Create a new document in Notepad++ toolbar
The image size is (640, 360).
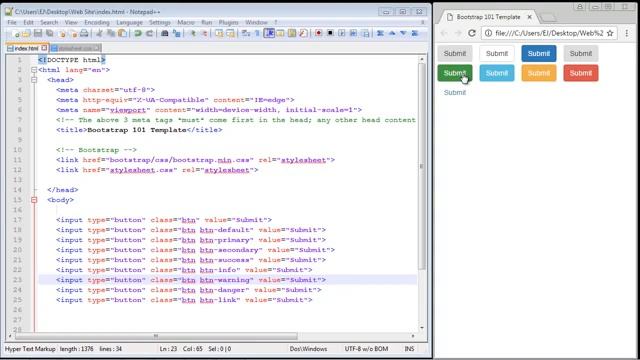point(16,33)
